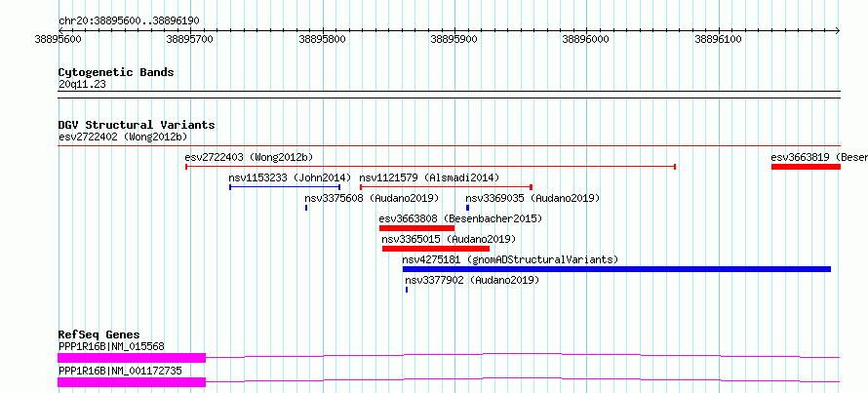Click the esv2722402 (Wong2012b) variant label
The height and width of the screenshot is (393, 868).
point(123,137)
